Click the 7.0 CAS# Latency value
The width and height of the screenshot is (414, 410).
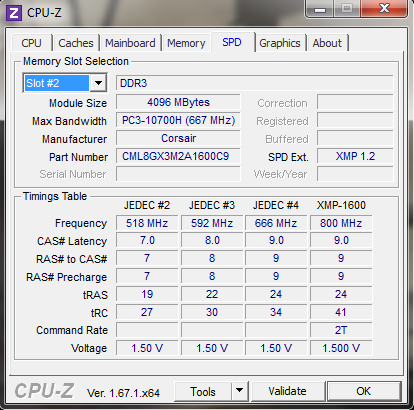tap(147, 240)
